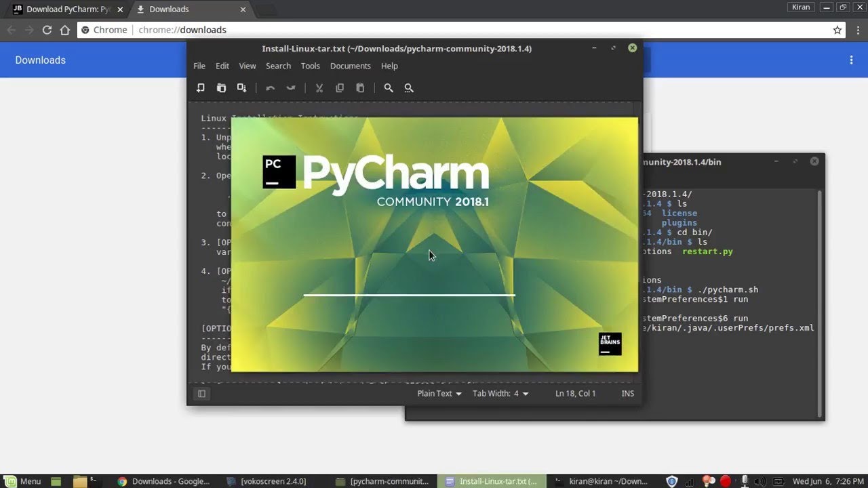Click kiran@kiran terminal taskbar button

pyautogui.click(x=601, y=481)
